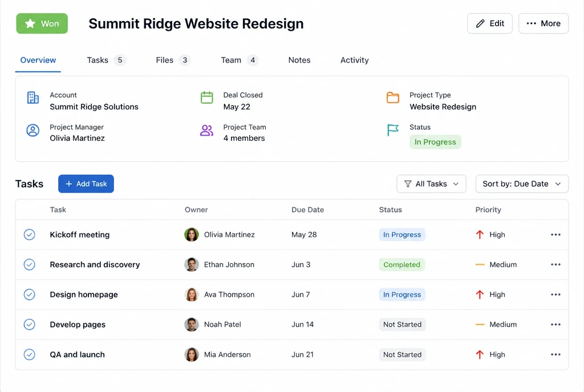The height and width of the screenshot is (392, 584).
Task: Open the Develop pages task
Action: (x=78, y=324)
